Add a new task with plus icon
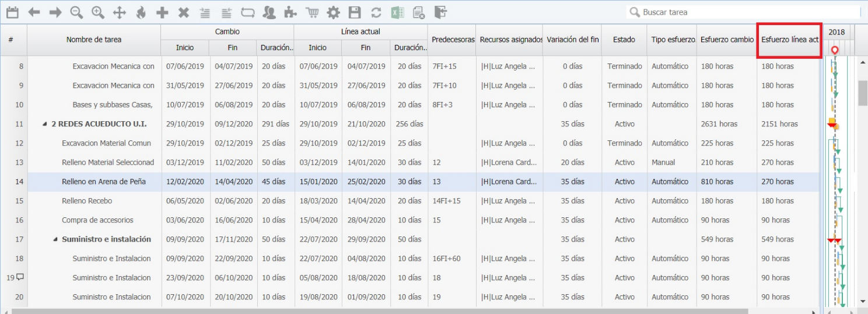 (162, 12)
